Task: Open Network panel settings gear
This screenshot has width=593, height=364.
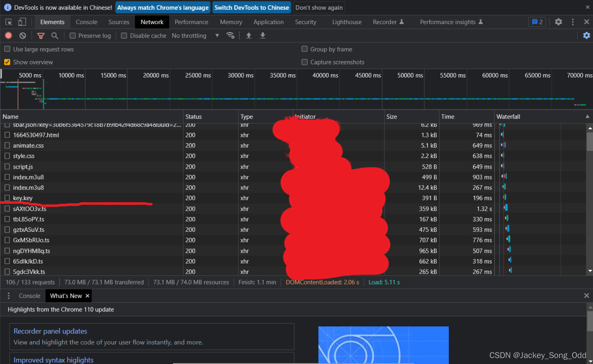Action: pyautogui.click(x=586, y=36)
